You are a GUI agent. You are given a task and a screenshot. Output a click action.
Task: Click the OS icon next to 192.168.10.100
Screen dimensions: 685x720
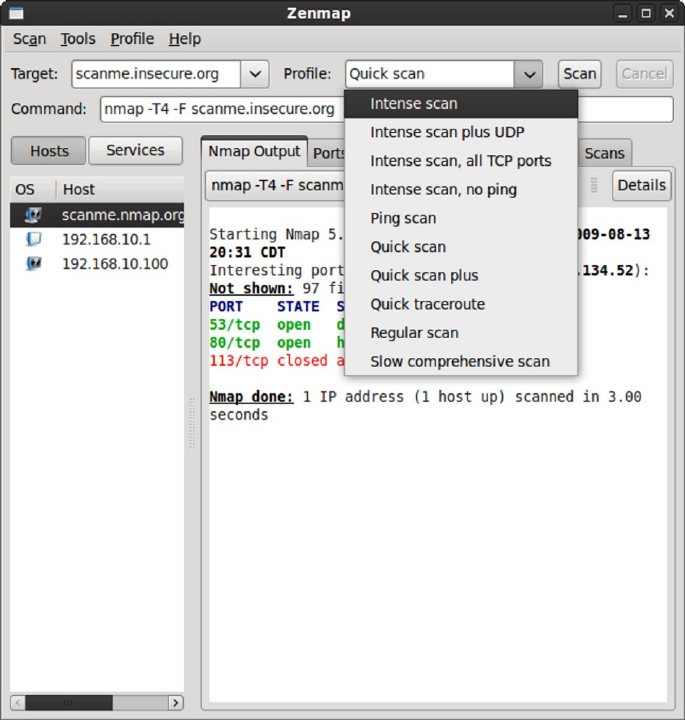click(x=33, y=264)
